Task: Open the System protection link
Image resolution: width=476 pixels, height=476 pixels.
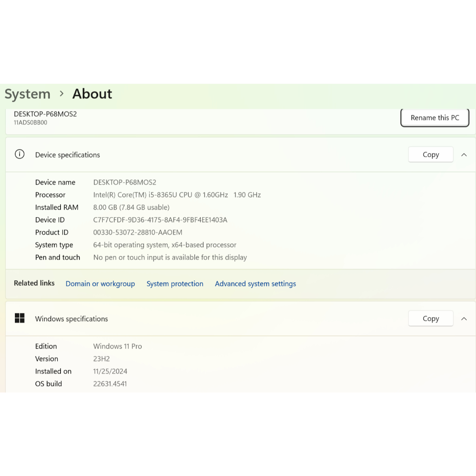Action: coord(175,284)
